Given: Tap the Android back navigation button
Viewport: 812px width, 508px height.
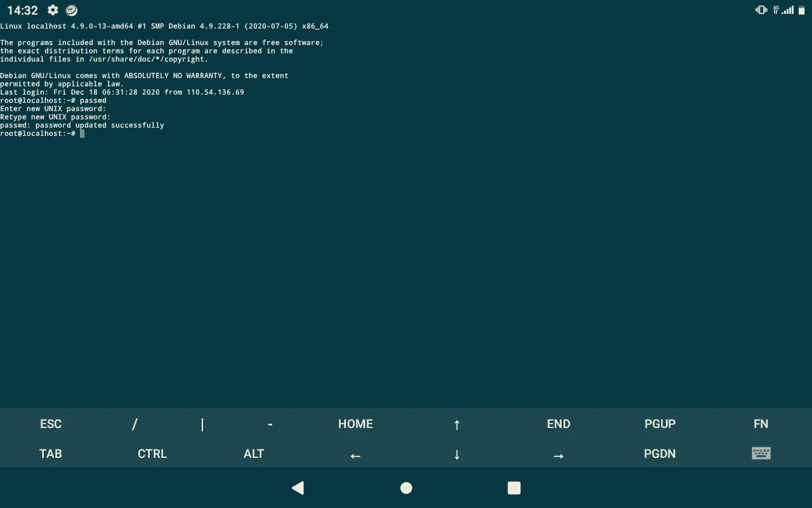Looking at the screenshot, I should (298, 488).
